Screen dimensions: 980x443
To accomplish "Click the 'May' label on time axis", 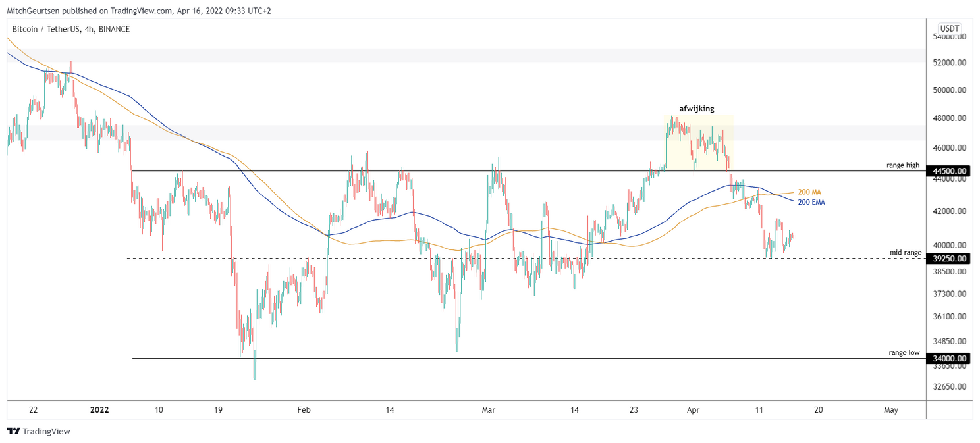I will (890, 410).
